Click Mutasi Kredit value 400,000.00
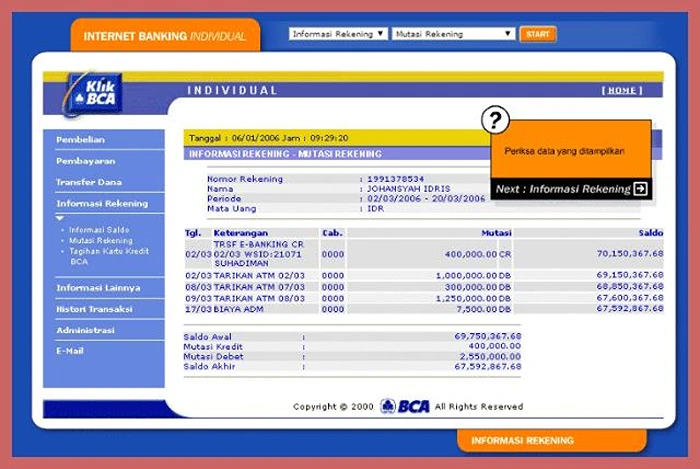The width and height of the screenshot is (700, 469). (x=495, y=346)
